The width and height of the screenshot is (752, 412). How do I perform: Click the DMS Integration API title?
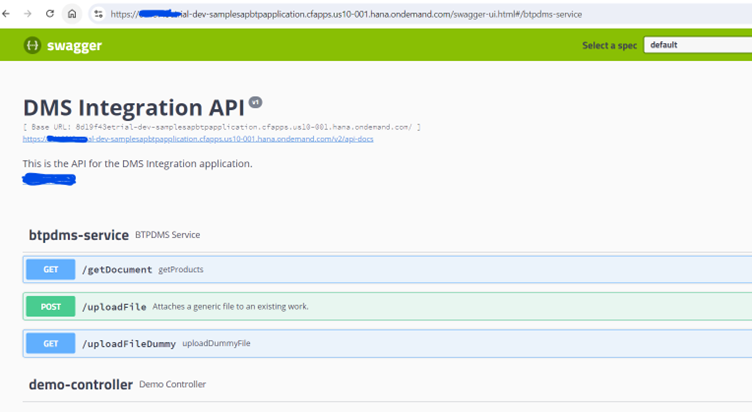click(133, 107)
